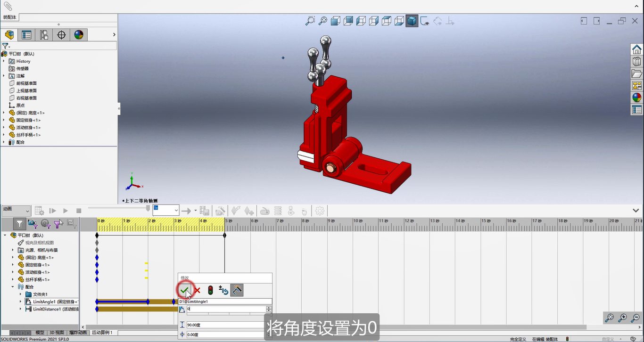Select LimitDistance1 mate in motion tree
Image resolution: width=644 pixels, height=342 pixels.
pos(52,309)
